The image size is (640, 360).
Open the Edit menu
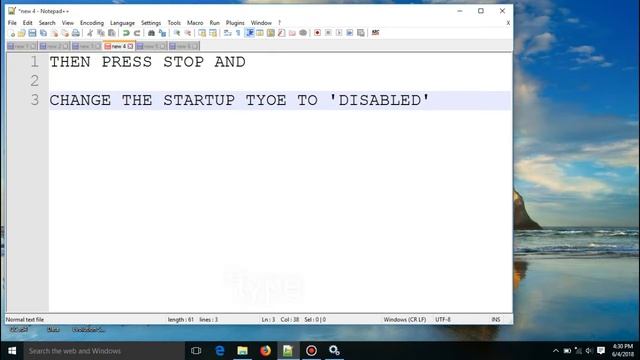27,23
